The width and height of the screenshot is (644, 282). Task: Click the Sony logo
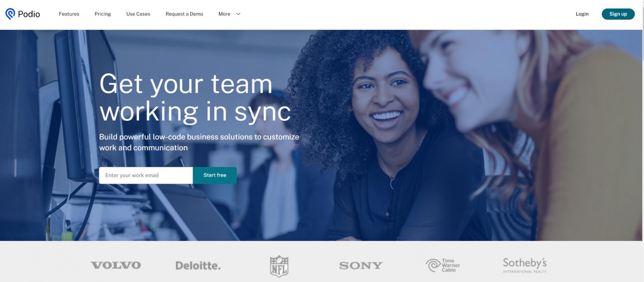361,266
